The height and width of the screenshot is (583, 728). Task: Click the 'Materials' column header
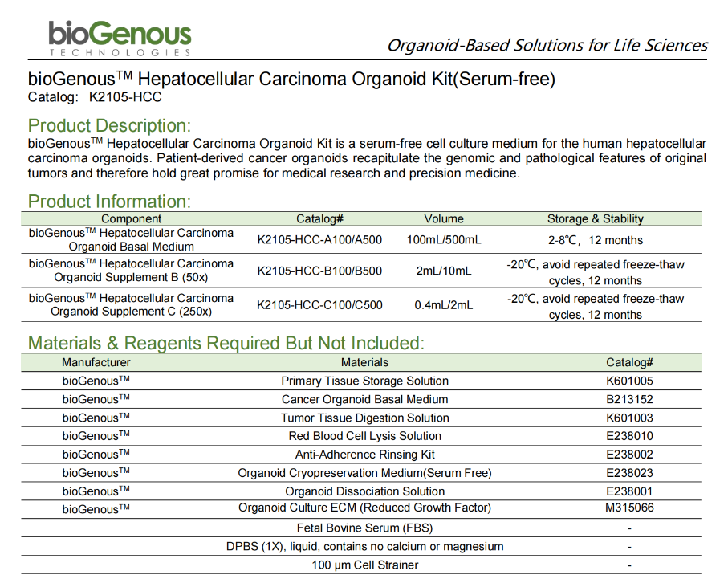click(365, 362)
